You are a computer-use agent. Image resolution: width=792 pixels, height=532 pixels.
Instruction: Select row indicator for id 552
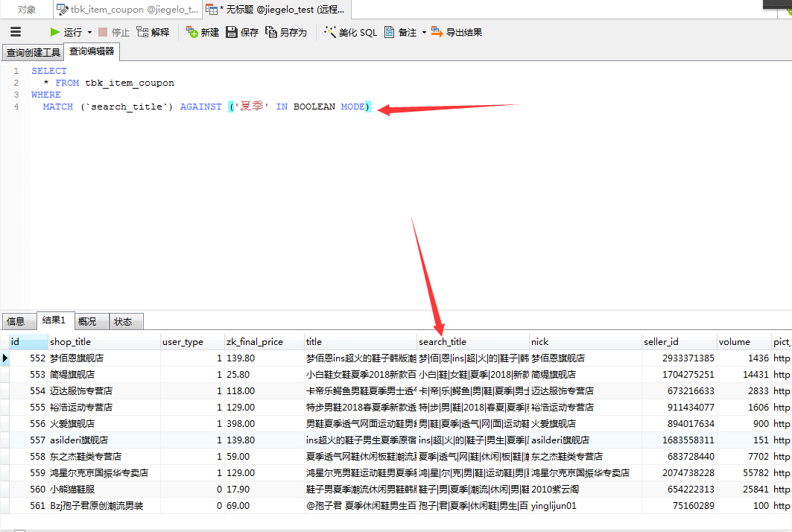(4, 358)
